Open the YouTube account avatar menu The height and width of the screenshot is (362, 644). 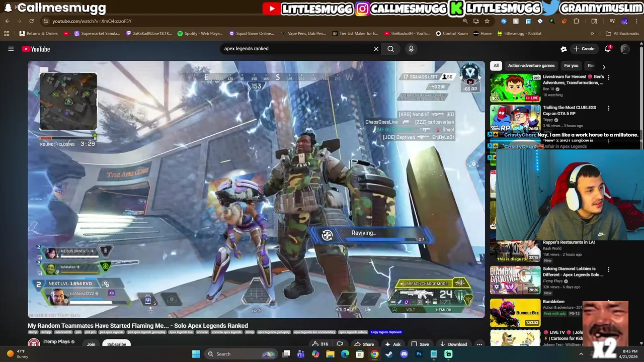click(x=625, y=49)
